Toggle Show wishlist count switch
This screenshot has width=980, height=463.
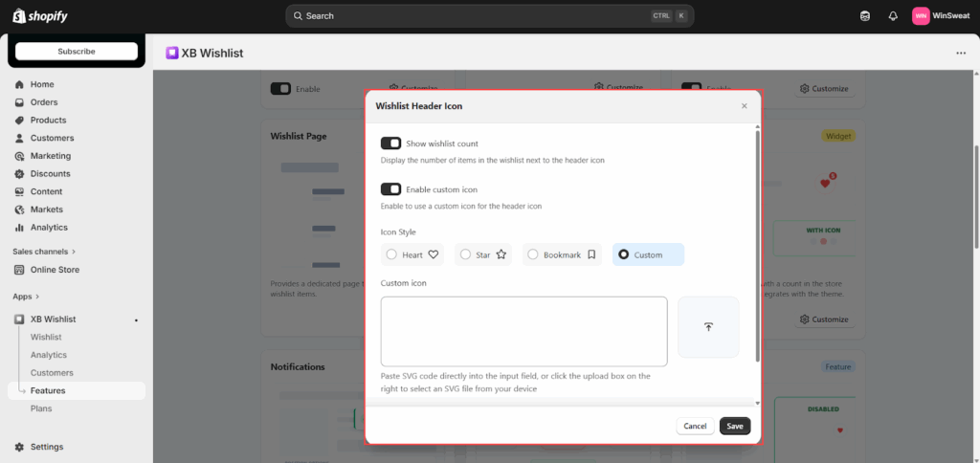390,143
